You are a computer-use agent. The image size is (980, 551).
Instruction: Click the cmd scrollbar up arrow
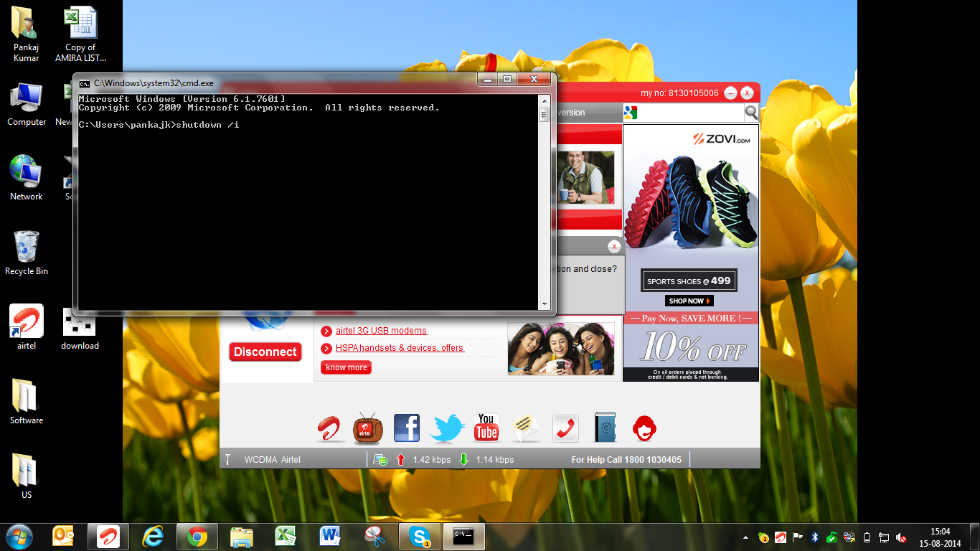[544, 101]
